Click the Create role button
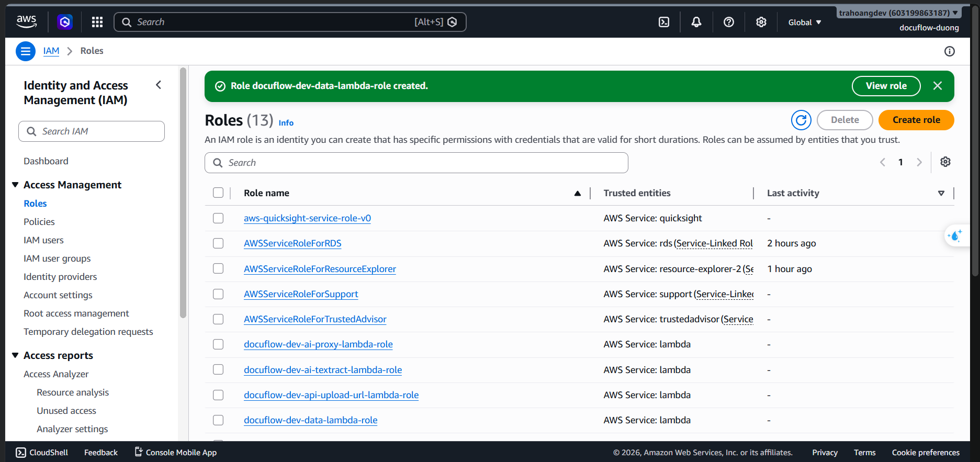This screenshot has height=462, width=980. 916,120
